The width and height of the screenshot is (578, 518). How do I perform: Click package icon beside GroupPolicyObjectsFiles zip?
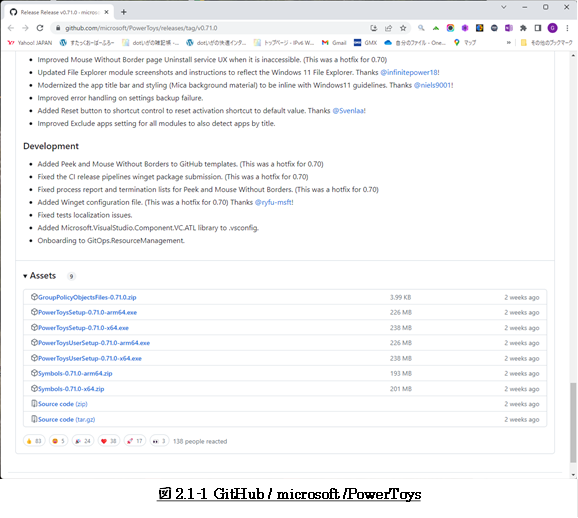coord(34,297)
